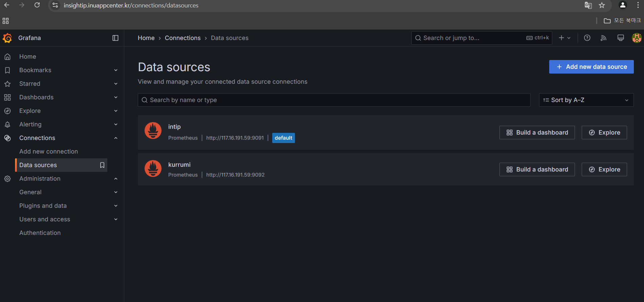Expand the Dashboards section chevron

click(x=116, y=97)
